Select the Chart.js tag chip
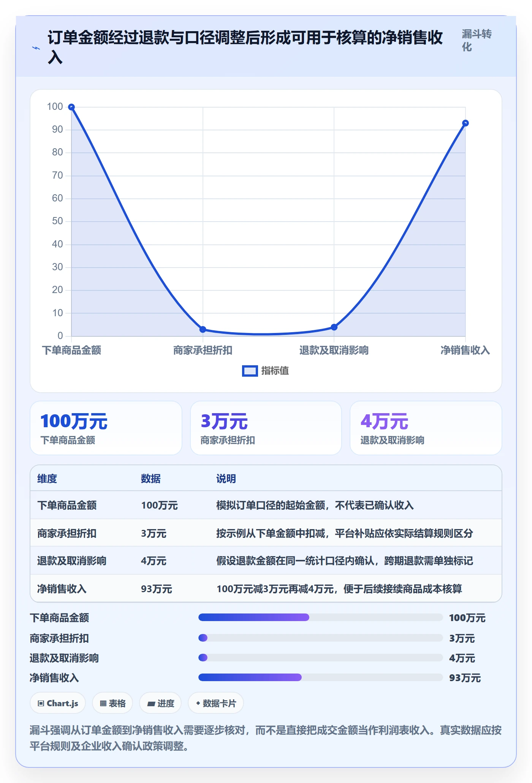The height and width of the screenshot is (783, 532). (x=58, y=703)
